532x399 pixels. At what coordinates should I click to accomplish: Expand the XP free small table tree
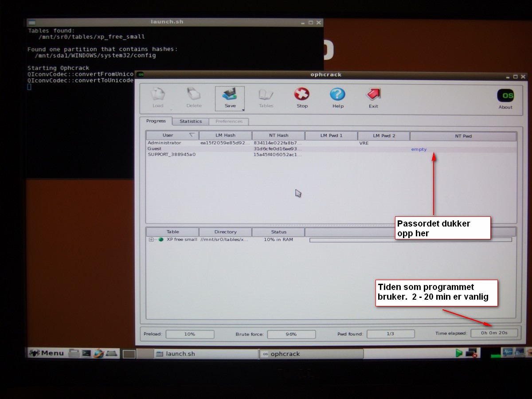pos(151,239)
